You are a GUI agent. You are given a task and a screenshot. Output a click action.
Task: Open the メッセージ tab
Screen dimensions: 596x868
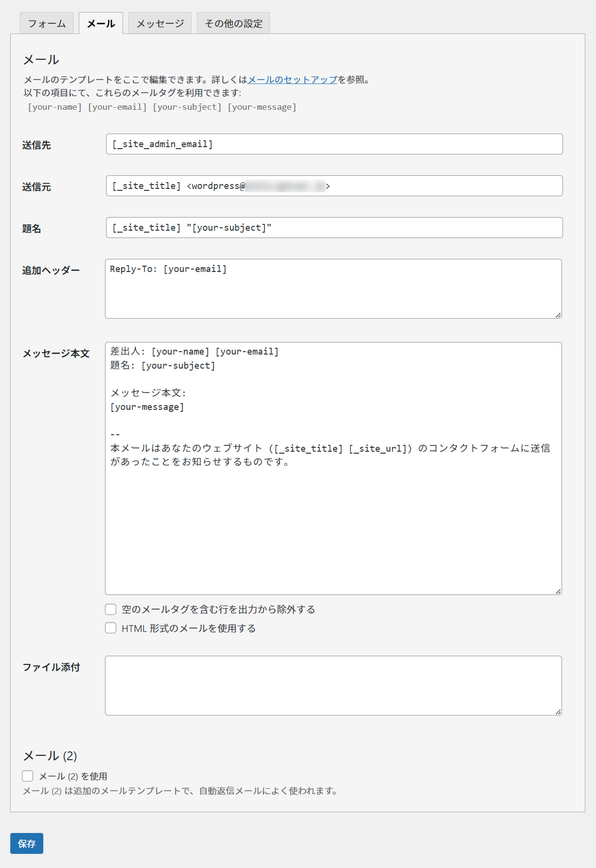coord(160,23)
